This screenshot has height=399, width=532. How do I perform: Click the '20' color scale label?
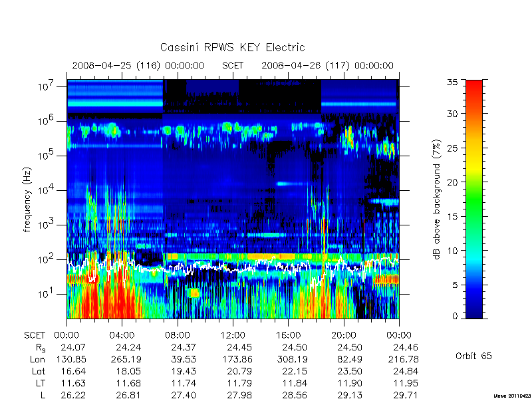[452, 182]
